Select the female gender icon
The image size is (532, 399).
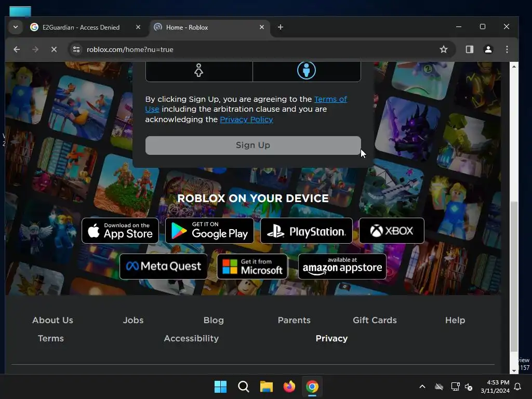click(x=199, y=70)
